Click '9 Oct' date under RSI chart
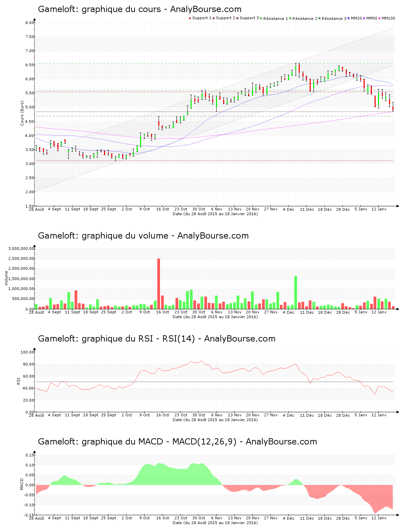The image size is (412, 532). pos(145,415)
